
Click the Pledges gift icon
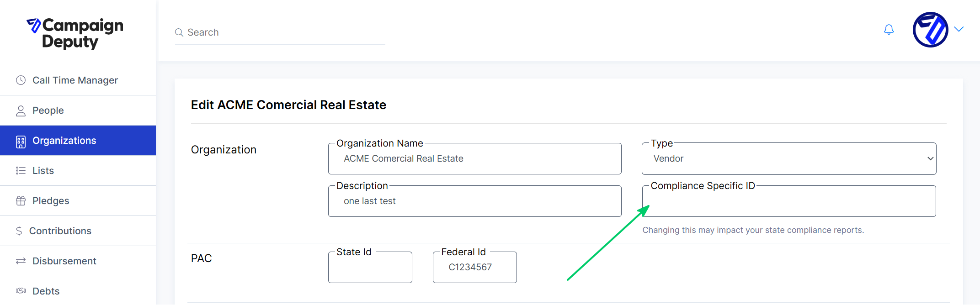coord(21,201)
